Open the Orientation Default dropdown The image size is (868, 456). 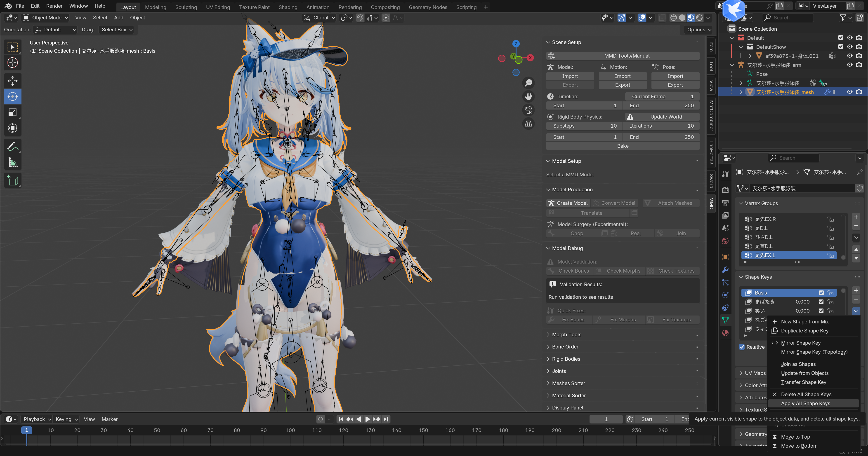(56, 30)
